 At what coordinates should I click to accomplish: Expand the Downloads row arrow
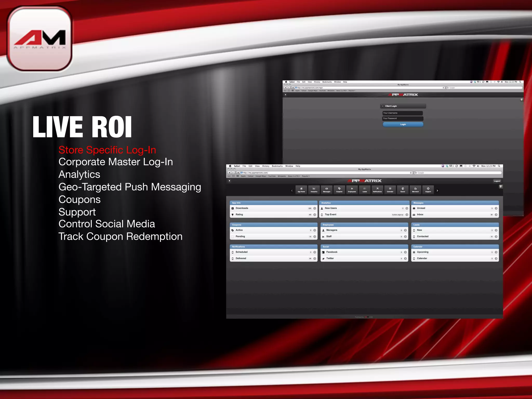[x=315, y=208]
